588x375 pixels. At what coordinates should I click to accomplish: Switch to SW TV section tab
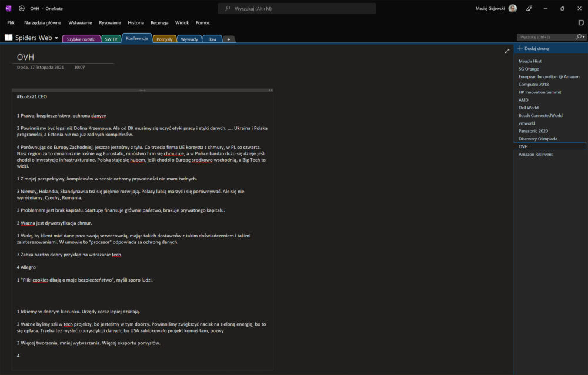[111, 39]
